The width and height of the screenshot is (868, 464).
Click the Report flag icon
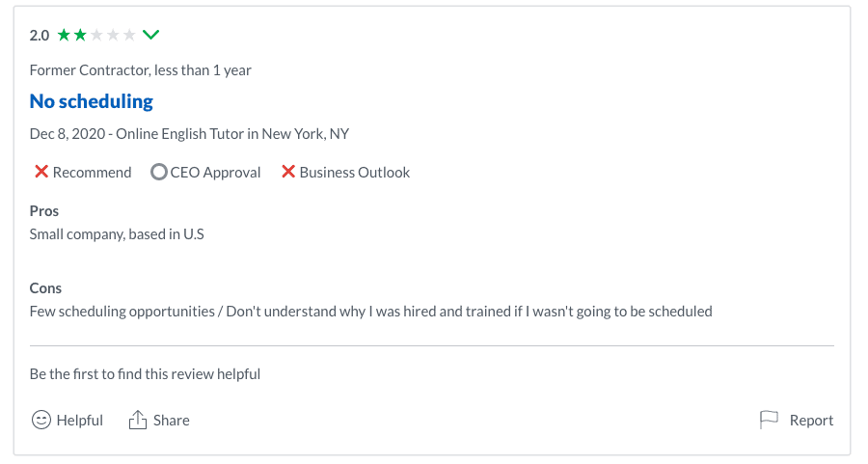point(769,420)
